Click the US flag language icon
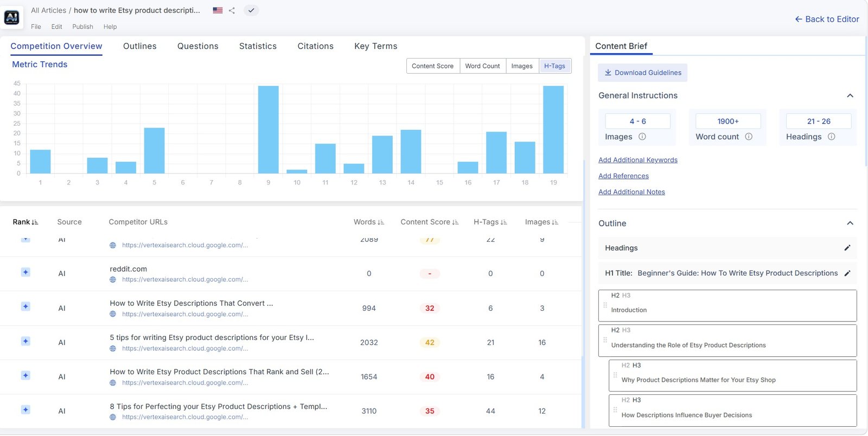Screen dimensions: 868x436 pyautogui.click(x=218, y=10)
